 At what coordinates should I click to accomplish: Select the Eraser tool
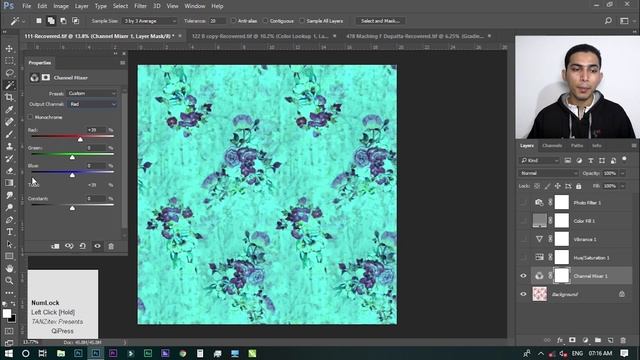[x=9, y=171]
